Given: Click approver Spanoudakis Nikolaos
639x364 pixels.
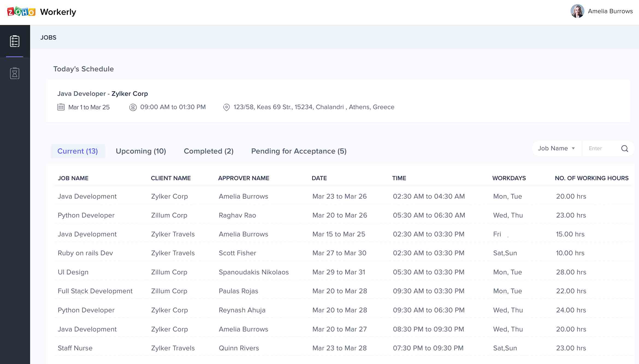Looking at the screenshot, I should tap(254, 272).
